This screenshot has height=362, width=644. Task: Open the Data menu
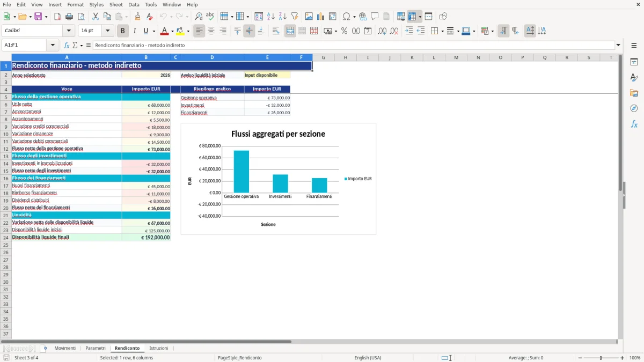tap(134, 4)
